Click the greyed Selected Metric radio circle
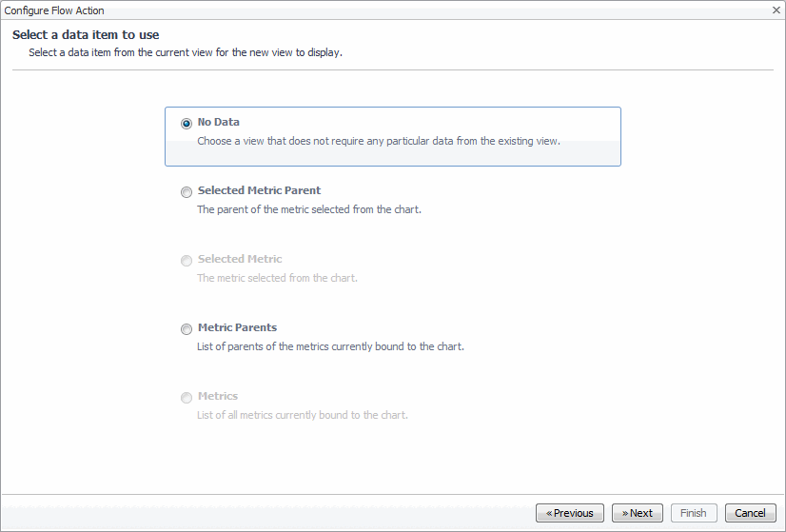The height and width of the screenshot is (532, 786). (187, 261)
